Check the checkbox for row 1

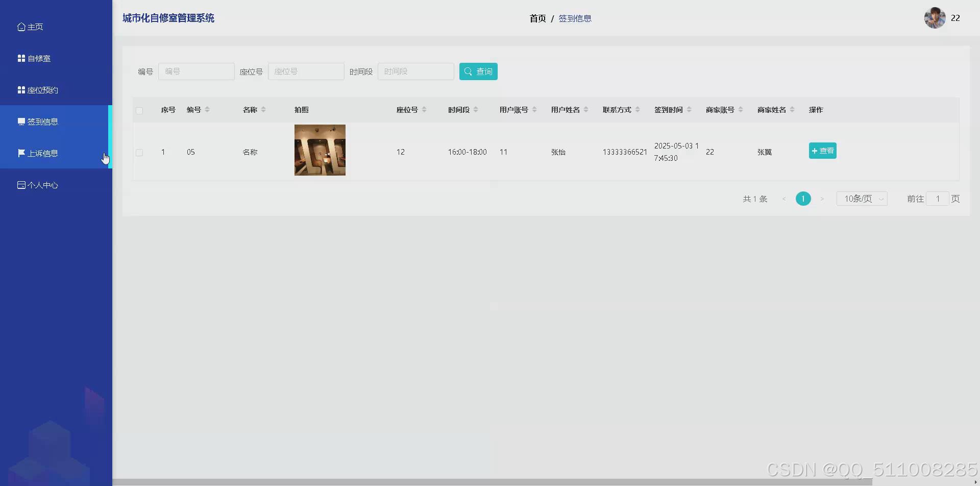pyautogui.click(x=139, y=152)
